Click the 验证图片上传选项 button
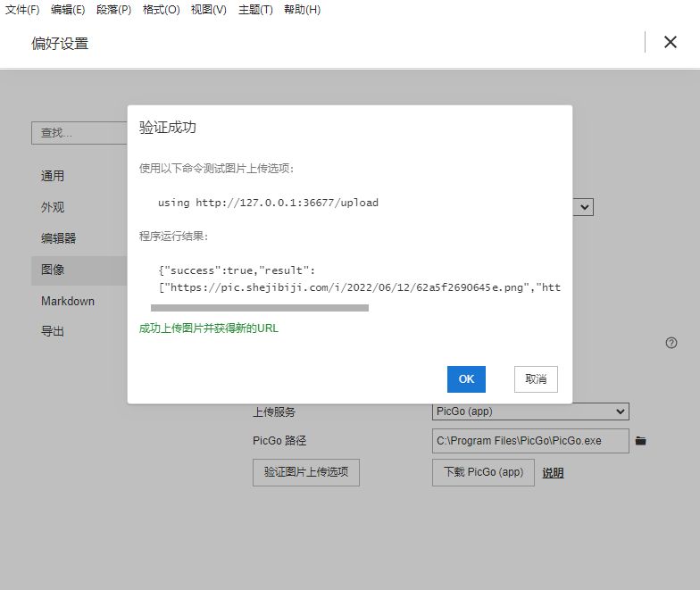The image size is (700, 590). pos(306,472)
